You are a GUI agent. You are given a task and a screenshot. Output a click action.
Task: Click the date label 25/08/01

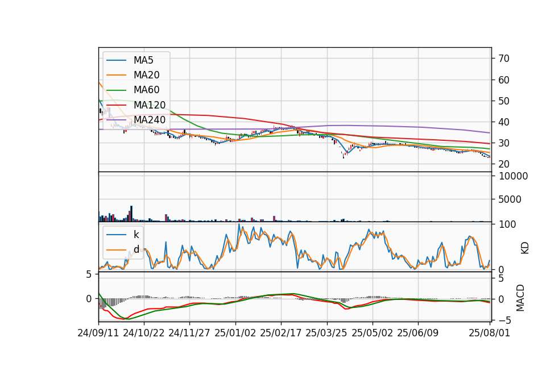point(490,333)
